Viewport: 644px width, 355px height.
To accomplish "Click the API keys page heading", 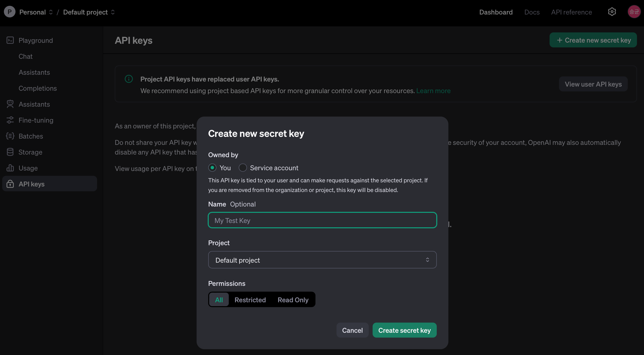I will [133, 40].
